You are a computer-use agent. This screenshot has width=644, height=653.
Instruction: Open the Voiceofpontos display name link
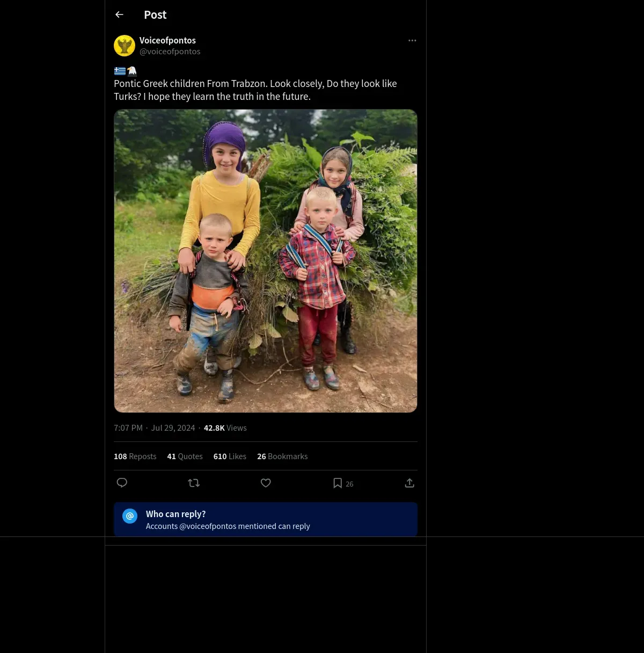click(167, 40)
